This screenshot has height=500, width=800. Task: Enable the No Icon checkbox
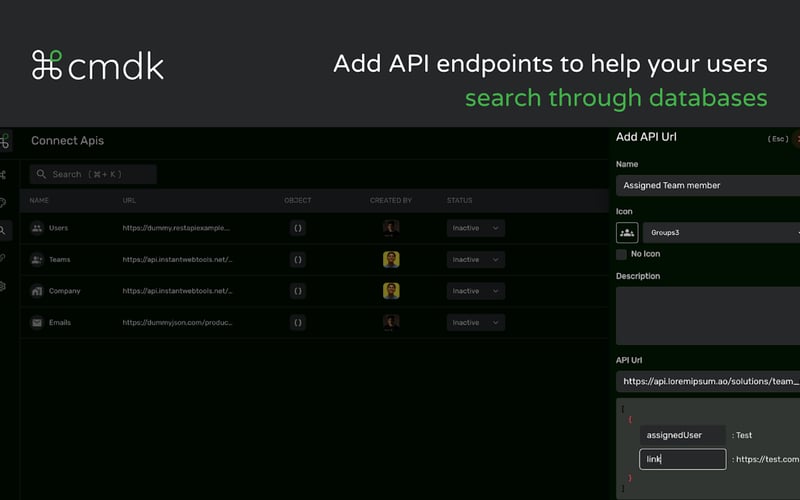point(621,254)
